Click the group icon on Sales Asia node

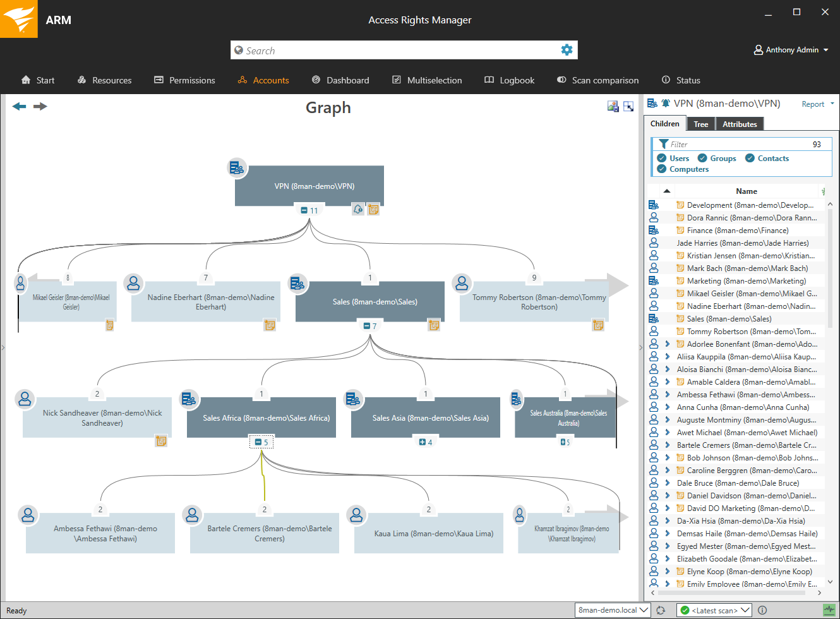[x=353, y=399]
